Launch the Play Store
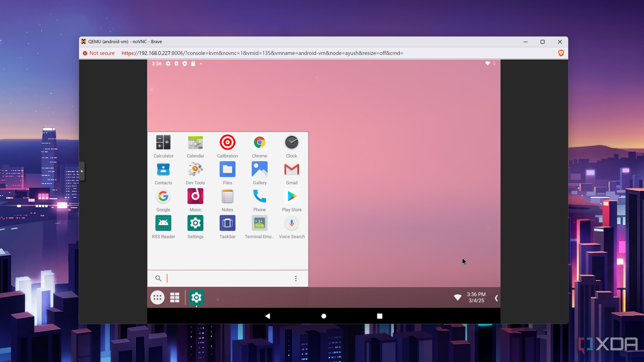This screenshot has width=644, height=362. coord(291,200)
